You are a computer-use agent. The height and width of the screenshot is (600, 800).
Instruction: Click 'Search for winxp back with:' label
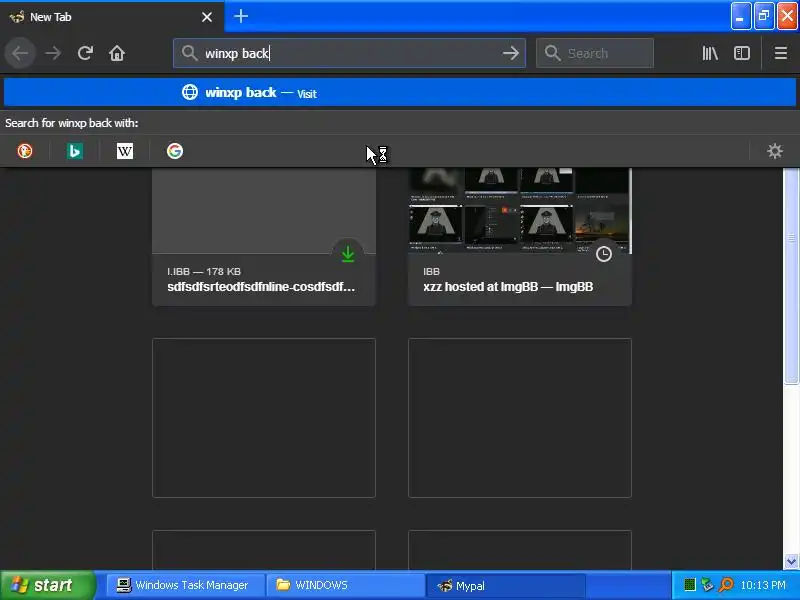(71, 123)
